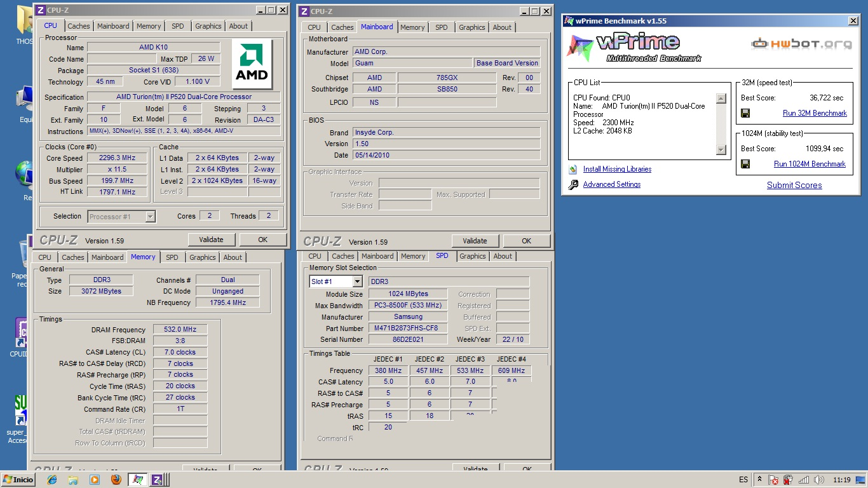
Task: Click the floppy save icon for 32M score
Action: (745, 113)
